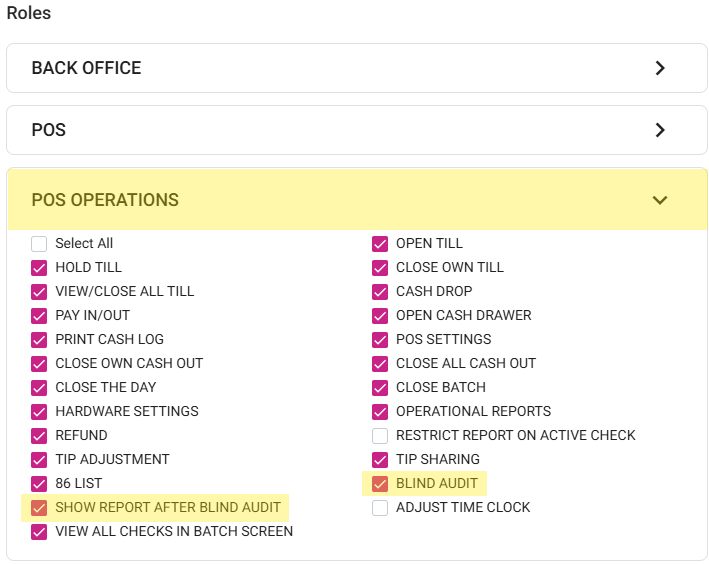The height and width of the screenshot is (564, 709).
Task: Toggle HARDWARE SETTINGS permission off
Action: point(39,411)
